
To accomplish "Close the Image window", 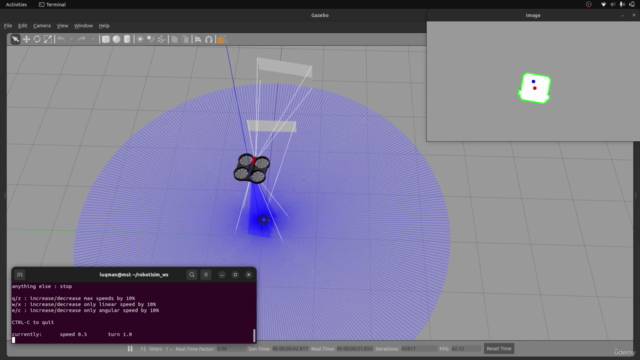I will [x=633, y=15].
